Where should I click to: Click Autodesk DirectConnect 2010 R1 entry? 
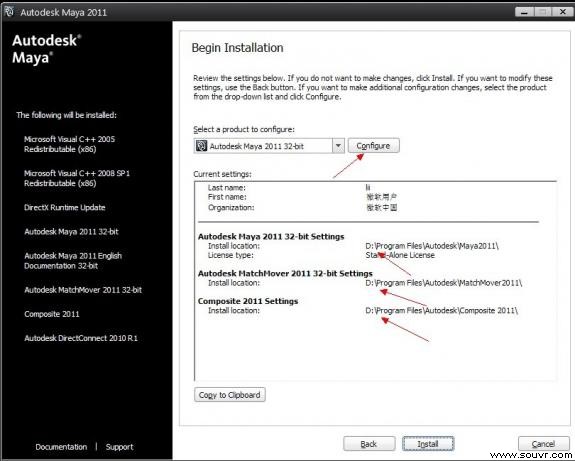point(81,339)
